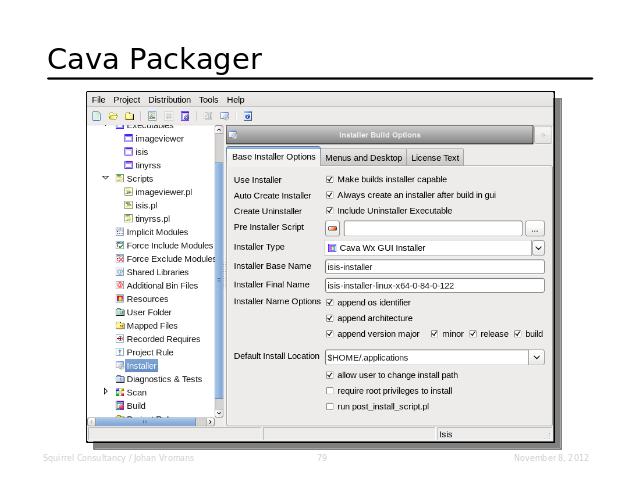Switch to Menus and Desktop tab

[364, 158]
